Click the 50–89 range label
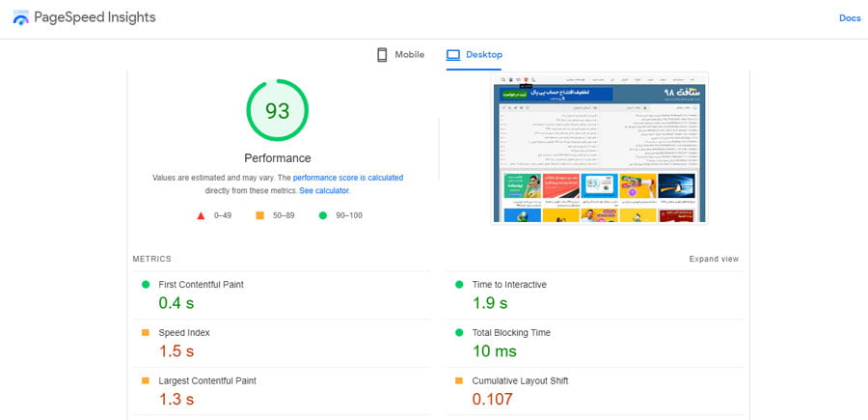 [x=284, y=215]
